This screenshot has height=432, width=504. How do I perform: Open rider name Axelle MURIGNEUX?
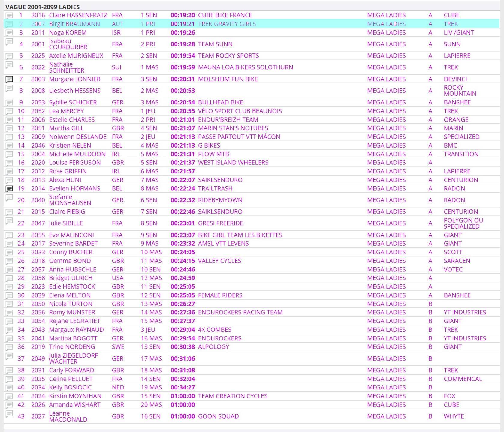76,56
